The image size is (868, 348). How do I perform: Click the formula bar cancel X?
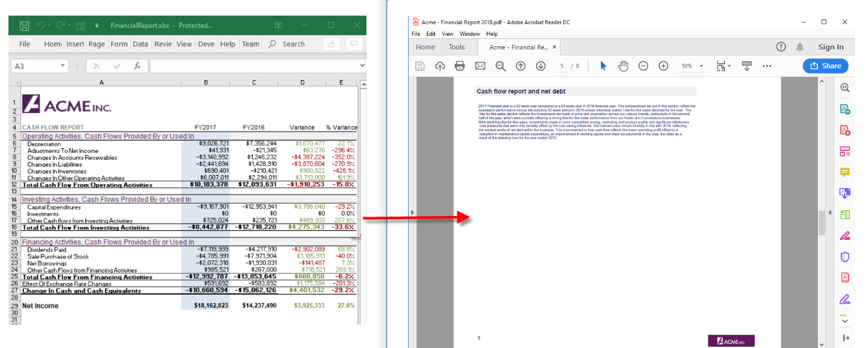click(x=96, y=66)
